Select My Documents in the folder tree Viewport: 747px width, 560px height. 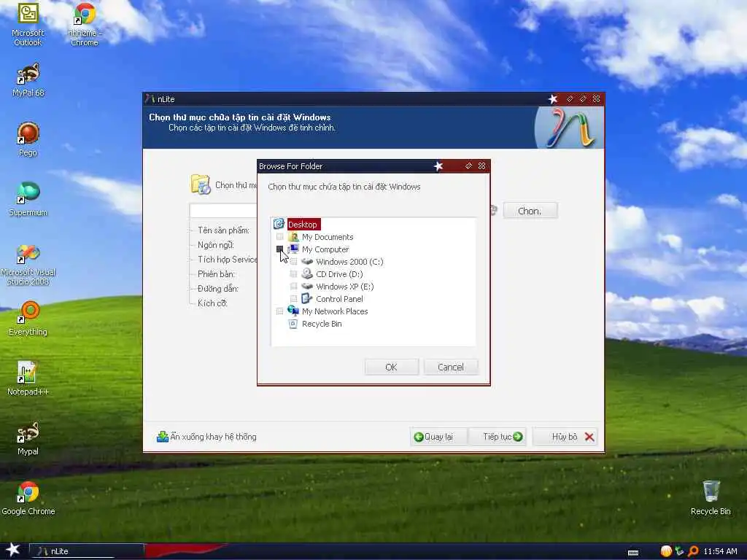(x=328, y=237)
